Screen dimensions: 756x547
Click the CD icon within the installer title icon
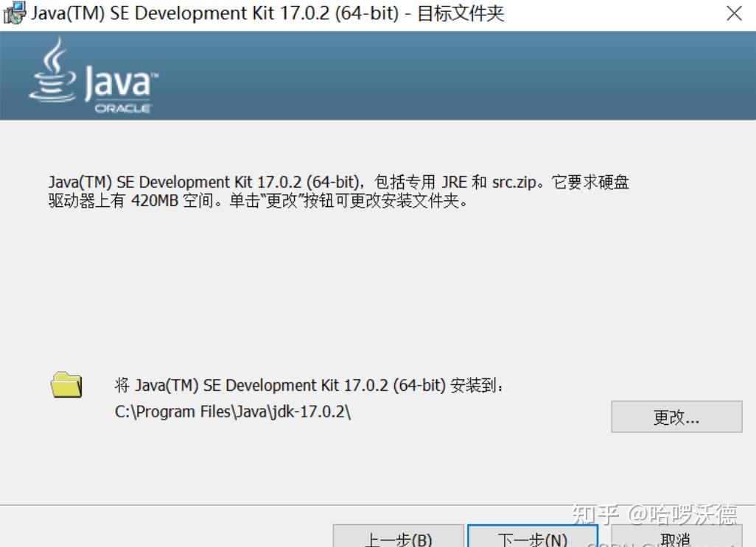[x=15, y=17]
